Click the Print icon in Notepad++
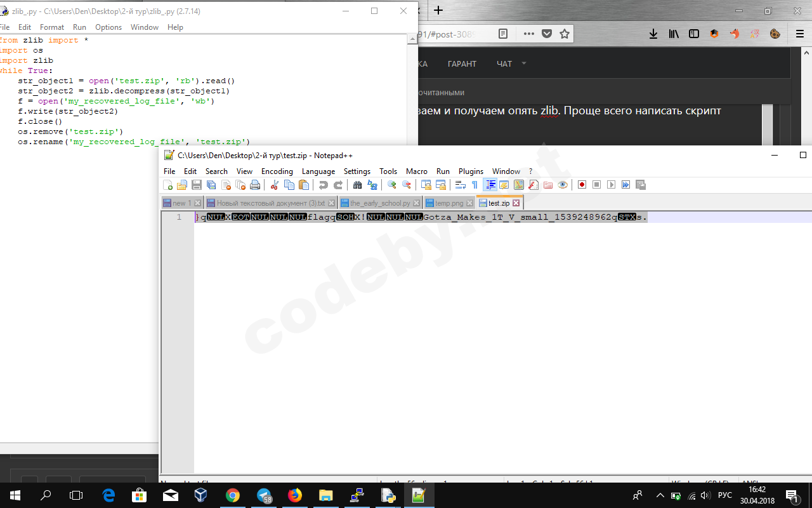 (x=255, y=185)
